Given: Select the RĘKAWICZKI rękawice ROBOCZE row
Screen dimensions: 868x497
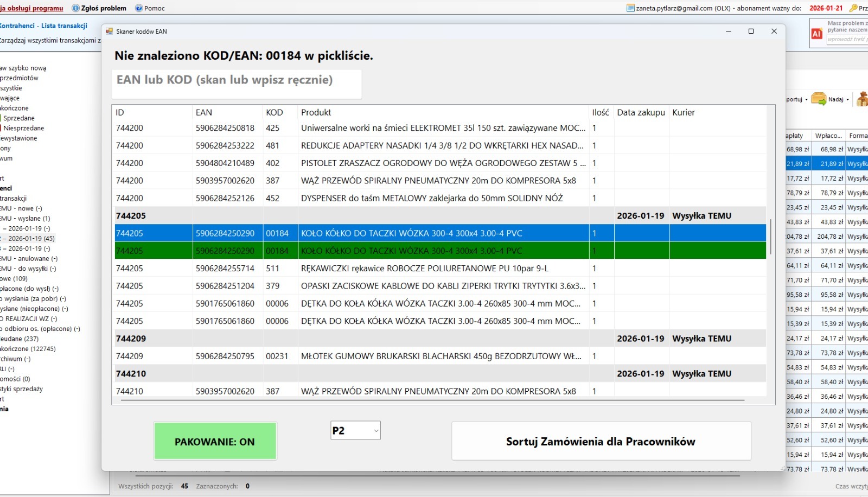Looking at the screenshot, I should 439,269.
